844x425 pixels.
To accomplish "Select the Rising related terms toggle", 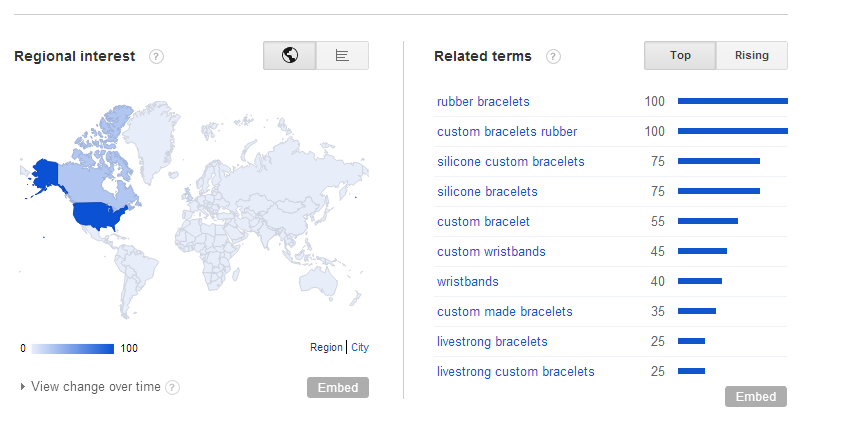I will [x=752, y=55].
